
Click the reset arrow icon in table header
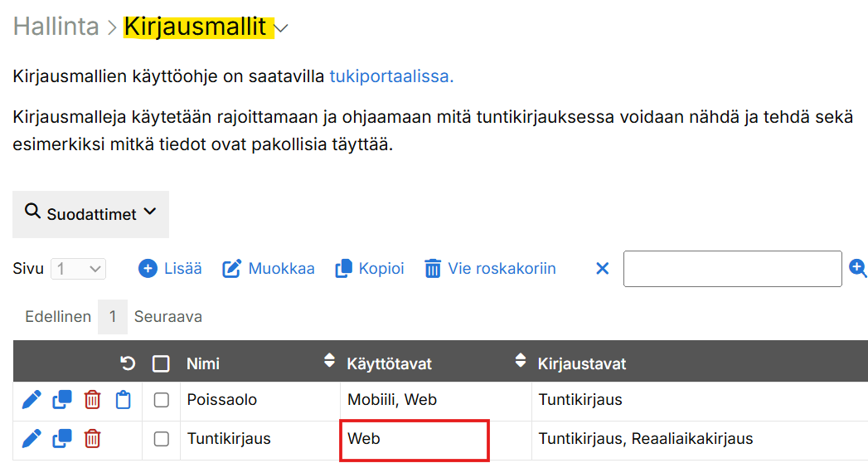[x=128, y=363]
